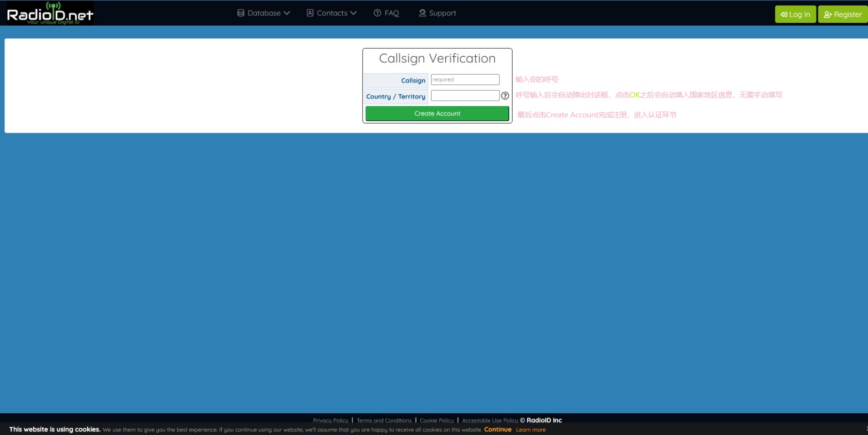Image resolution: width=868 pixels, height=435 pixels.
Task: Open the Terms and Conditions link
Action: (384, 420)
